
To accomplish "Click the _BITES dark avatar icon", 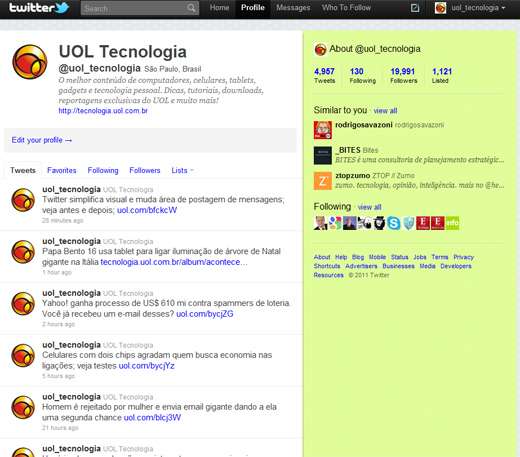I will pyautogui.click(x=323, y=155).
